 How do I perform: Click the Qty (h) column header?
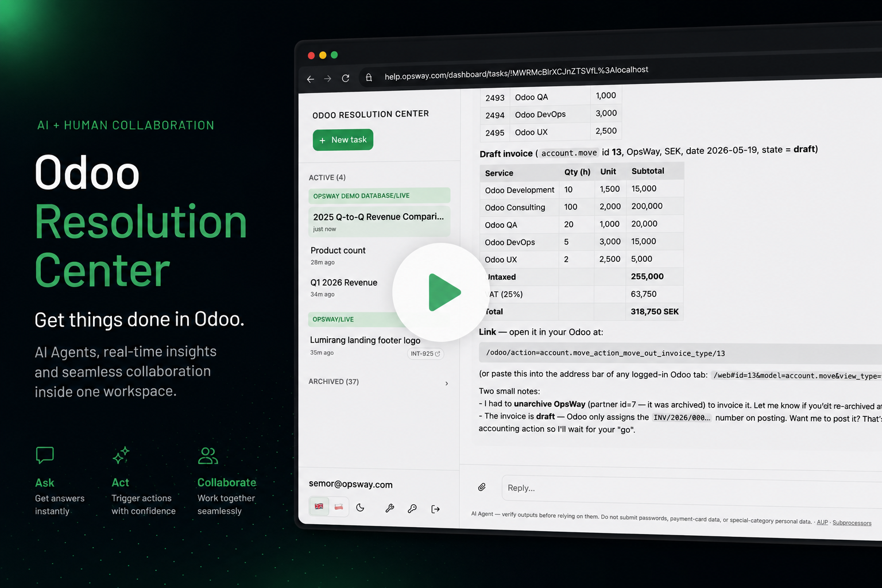(x=577, y=172)
